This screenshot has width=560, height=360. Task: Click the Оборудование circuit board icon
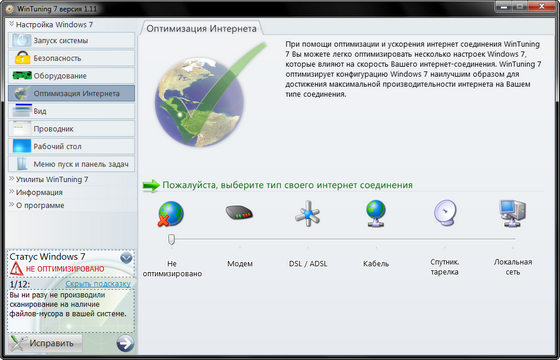pyautogui.click(x=22, y=75)
